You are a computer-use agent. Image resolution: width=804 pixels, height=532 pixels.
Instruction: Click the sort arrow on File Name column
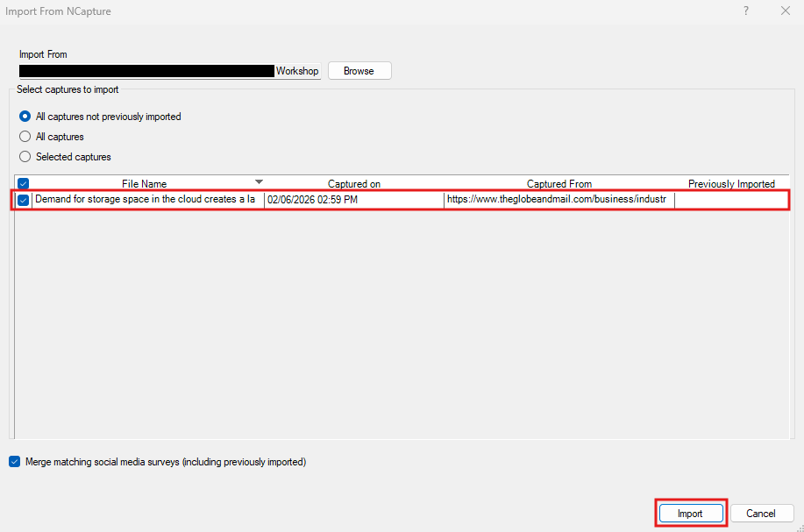[259, 181]
